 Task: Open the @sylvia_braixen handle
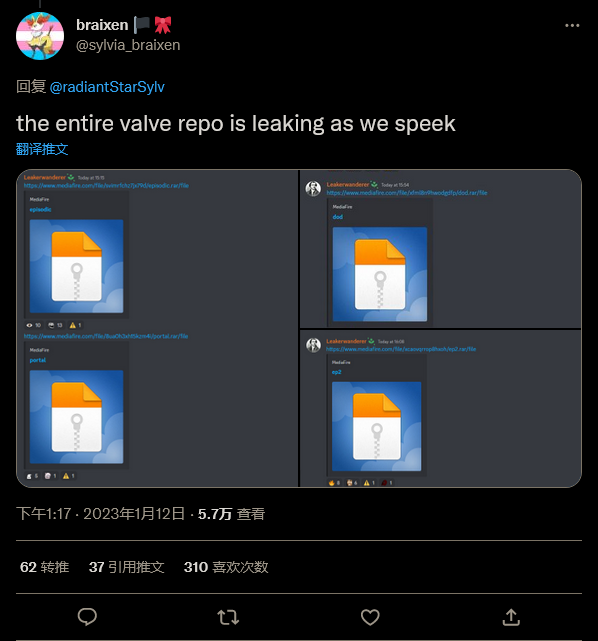point(128,45)
